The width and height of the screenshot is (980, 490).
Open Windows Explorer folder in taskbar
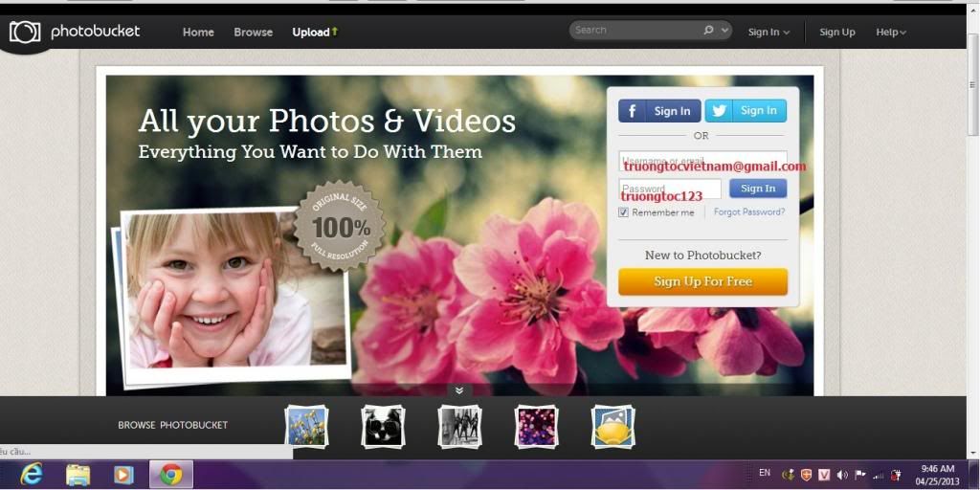pos(78,475)
